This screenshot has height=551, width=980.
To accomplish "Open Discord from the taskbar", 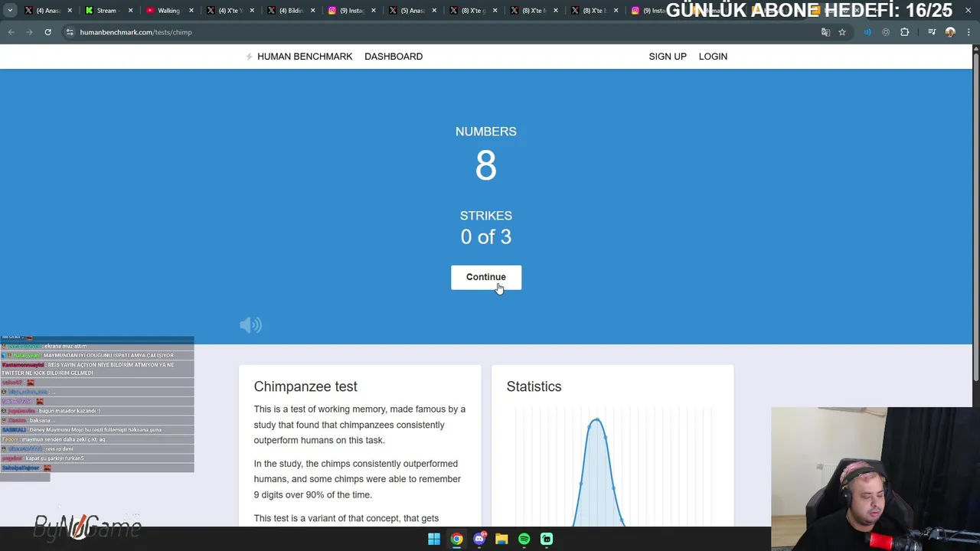I will tap(479, 539).
